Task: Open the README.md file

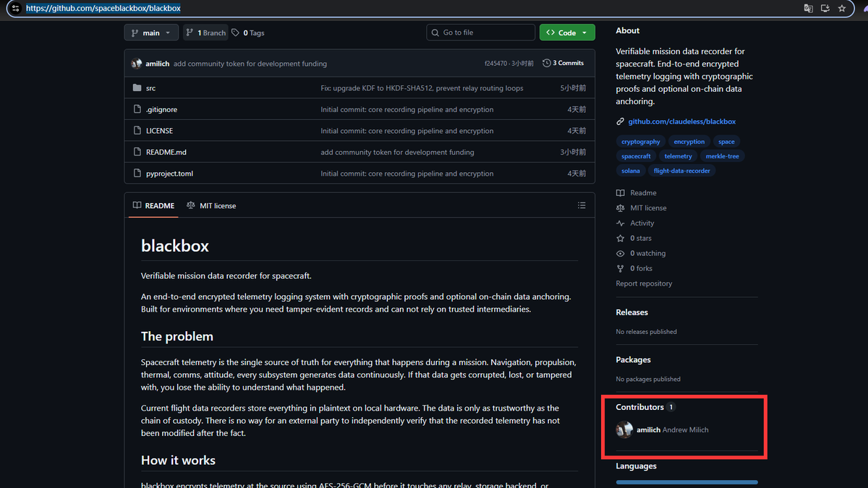Action: pos(166,153)
